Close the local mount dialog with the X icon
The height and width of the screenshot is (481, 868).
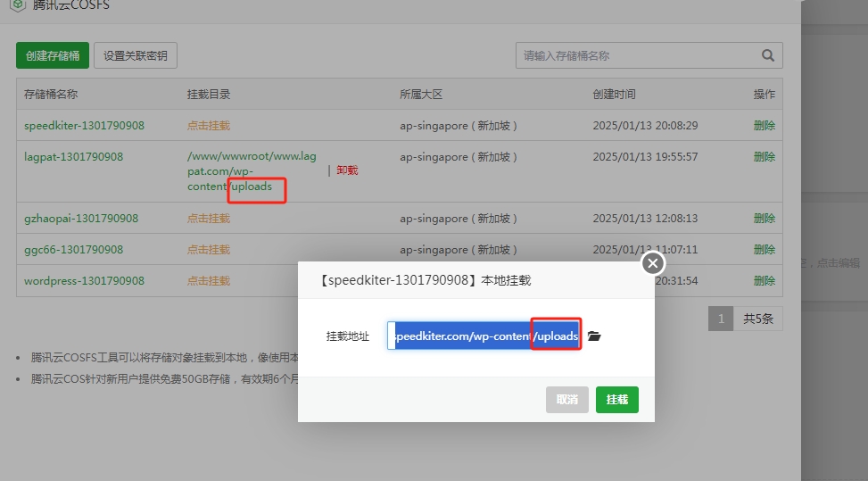coord(653,263)
